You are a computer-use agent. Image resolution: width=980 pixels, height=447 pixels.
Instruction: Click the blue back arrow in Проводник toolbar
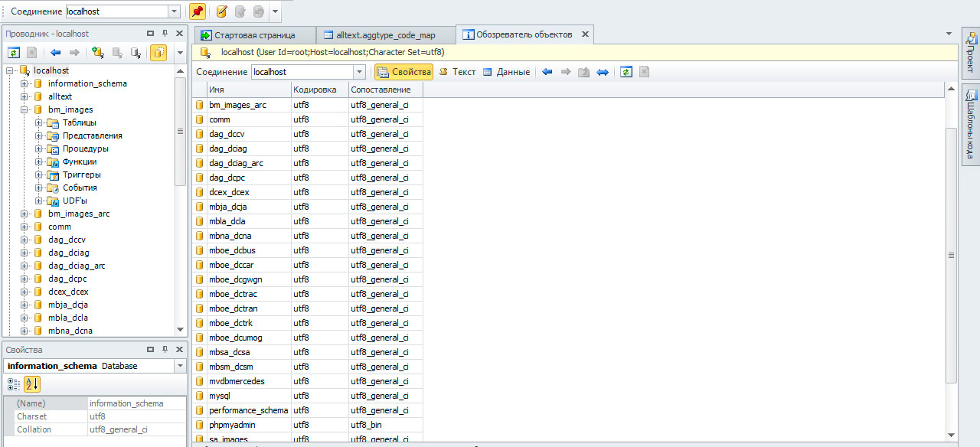pyautogui.click(x=55, y=53)
